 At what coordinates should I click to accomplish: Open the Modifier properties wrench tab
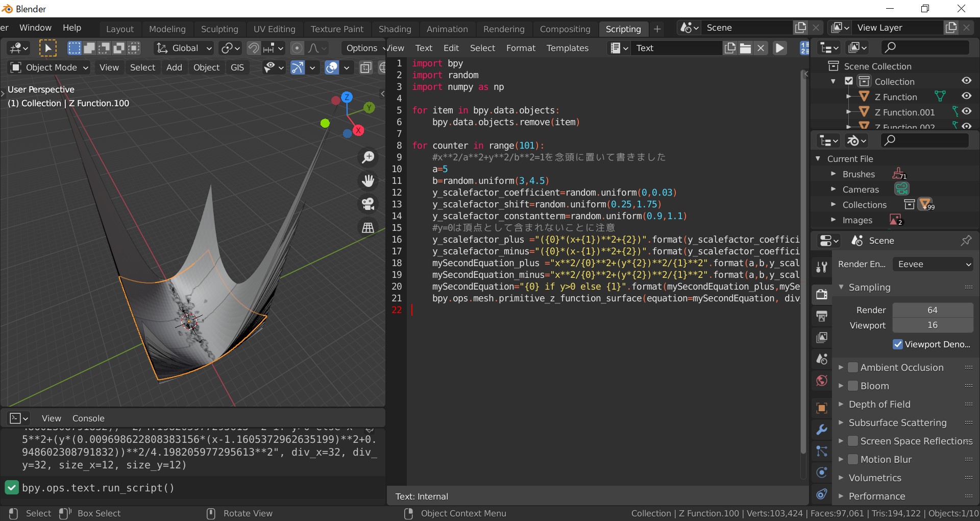822,430
